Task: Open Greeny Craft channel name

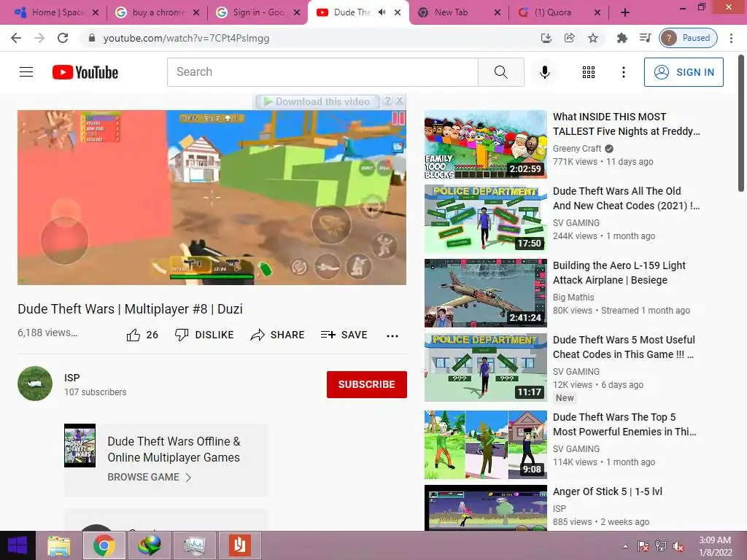Action: [x=577, y=149]
